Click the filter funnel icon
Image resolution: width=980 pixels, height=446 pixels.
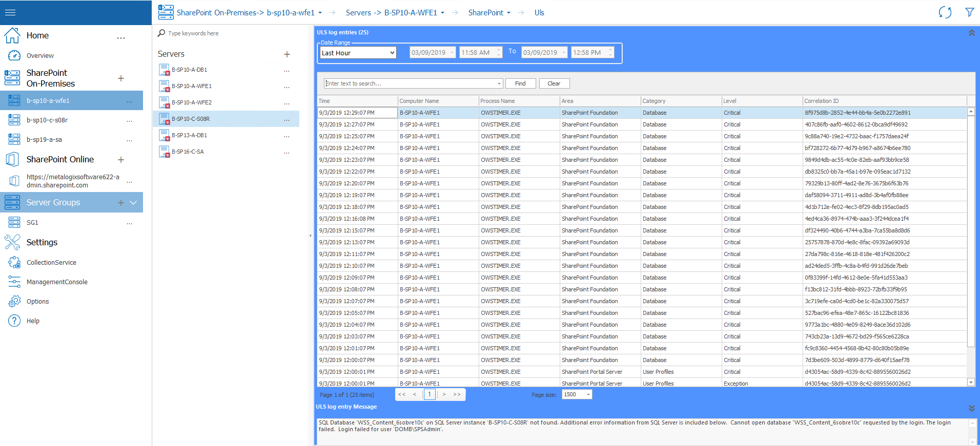(970, 12)
